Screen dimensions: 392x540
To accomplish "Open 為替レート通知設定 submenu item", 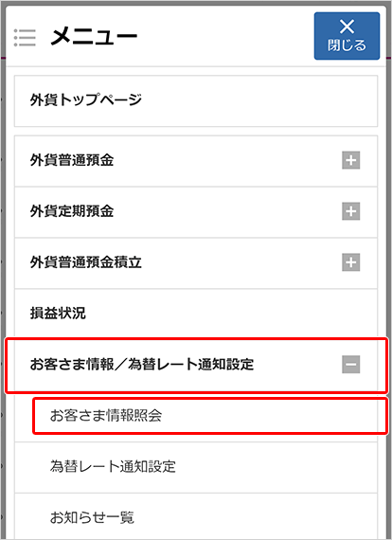I will [196, 467].
